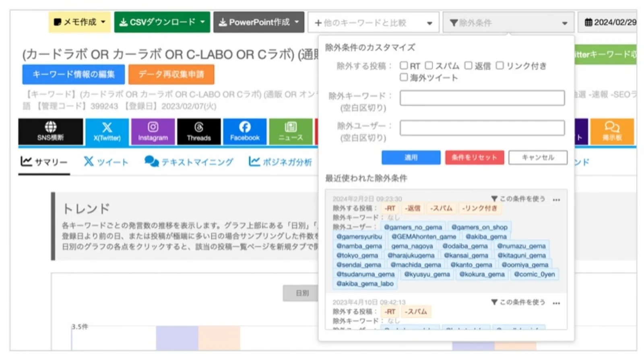Click the @kokura_gema user tag
This screenshot has height=358, width=644.
[x=482, y=274]
